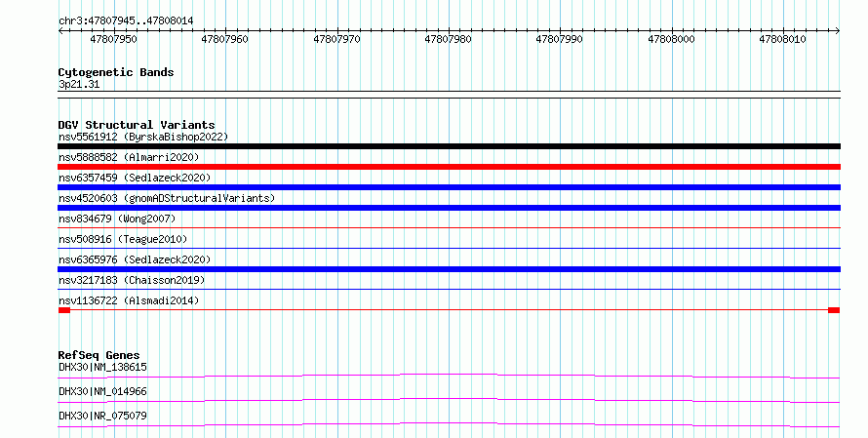The height and width of the screenshot is (438, 868).
Task: Open nsv834679 (Wong2007) variant label
Action: 117,219
